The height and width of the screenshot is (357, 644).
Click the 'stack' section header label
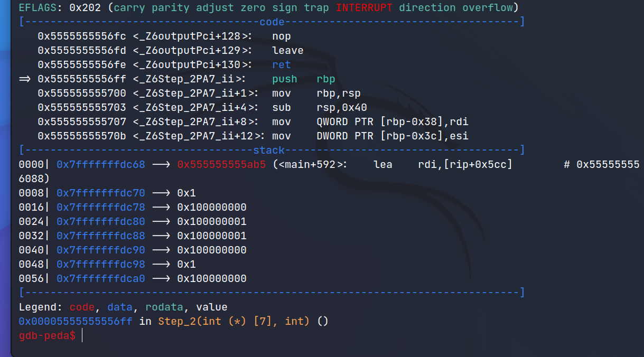point(269,151)
